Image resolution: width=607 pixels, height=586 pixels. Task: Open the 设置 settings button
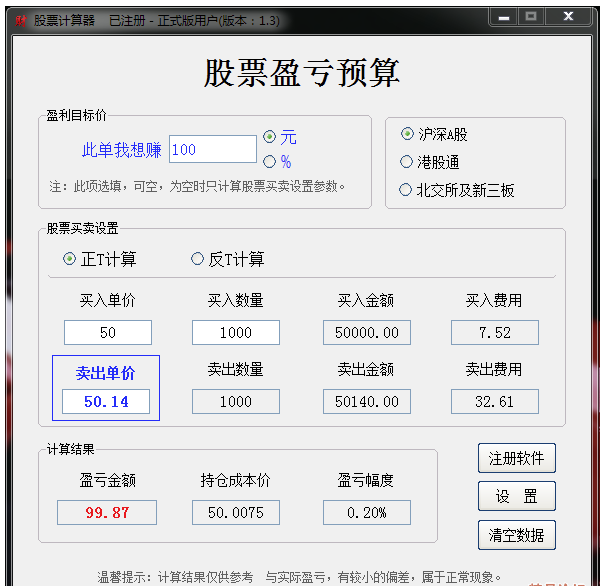[x=516, y=496]
